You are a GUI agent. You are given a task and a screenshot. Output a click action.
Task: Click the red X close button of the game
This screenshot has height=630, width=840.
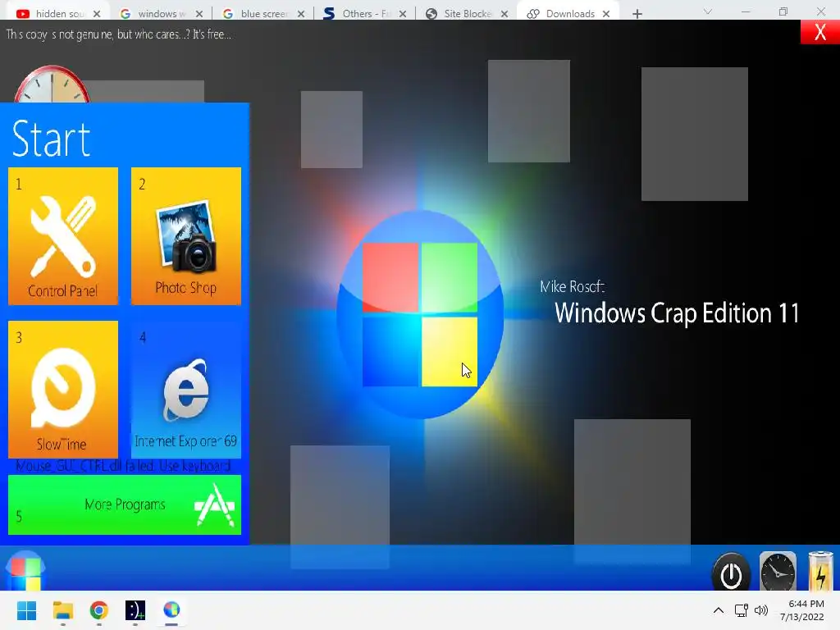pyautogui.click(x=819, y=32)
